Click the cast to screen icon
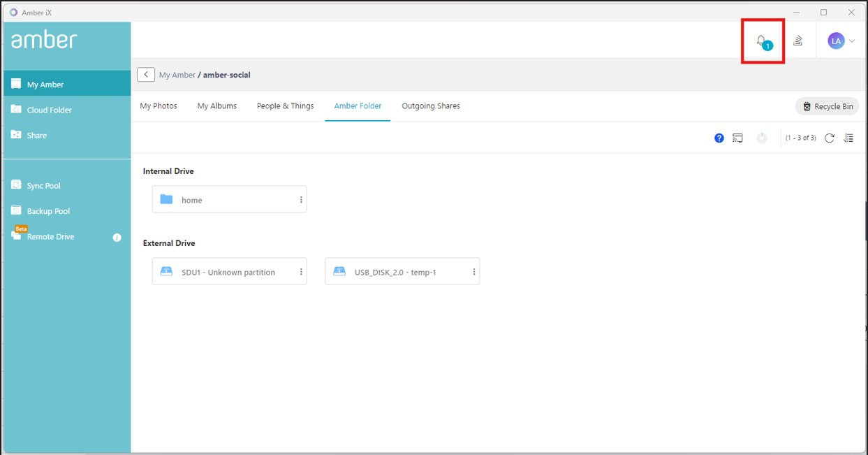868x455 pixels. [738, 138]
